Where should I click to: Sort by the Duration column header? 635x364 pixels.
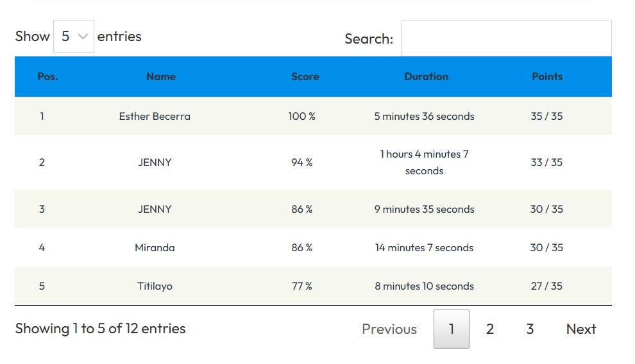pos(426,76)
